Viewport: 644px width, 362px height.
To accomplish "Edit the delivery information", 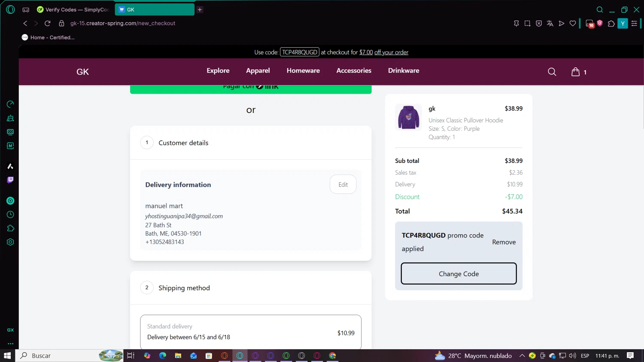I will click(343, 184).
